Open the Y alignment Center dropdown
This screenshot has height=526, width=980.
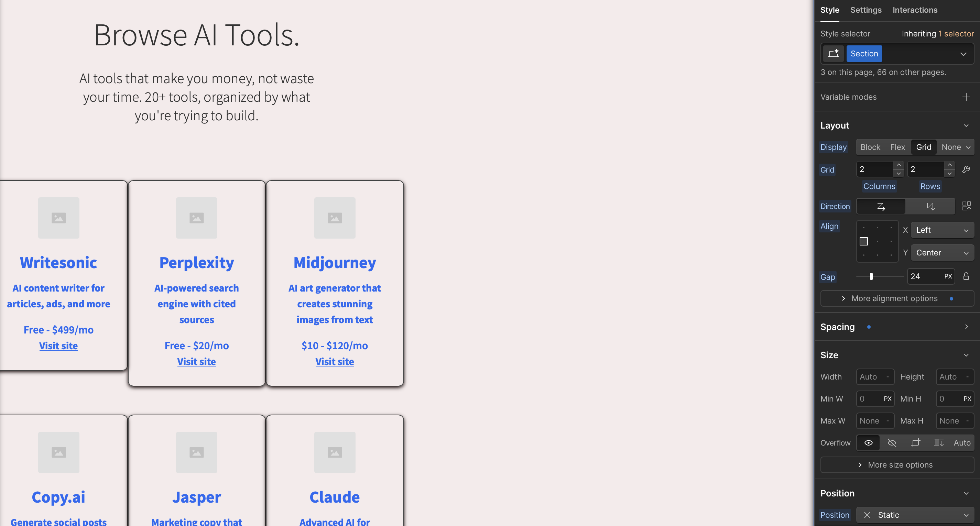[942, 253]
